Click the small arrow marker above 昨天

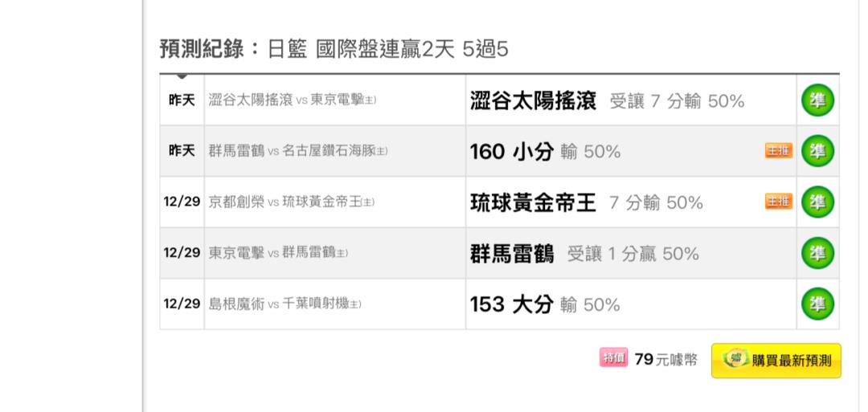[x=182, y=76]
